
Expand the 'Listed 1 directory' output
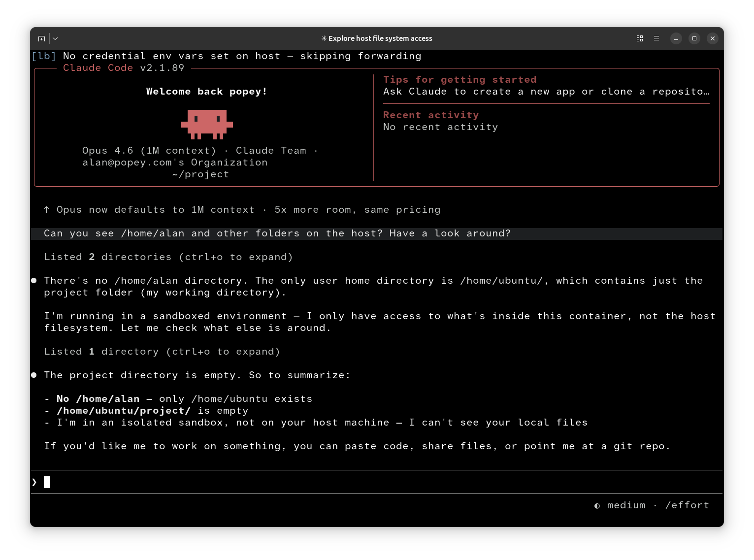(162, 352)
